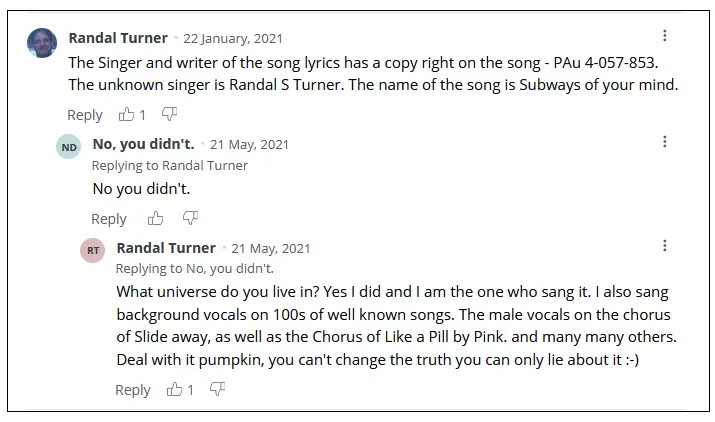
Task: Like Randal Turner's 21 May reply
Action: [x=174, y=389]
